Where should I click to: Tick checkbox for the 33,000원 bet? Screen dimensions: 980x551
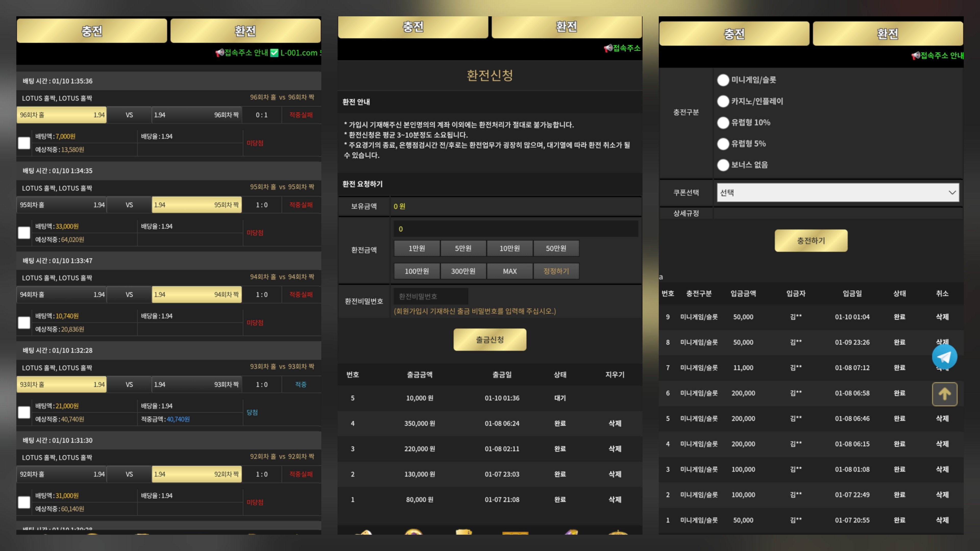point(24,233)
